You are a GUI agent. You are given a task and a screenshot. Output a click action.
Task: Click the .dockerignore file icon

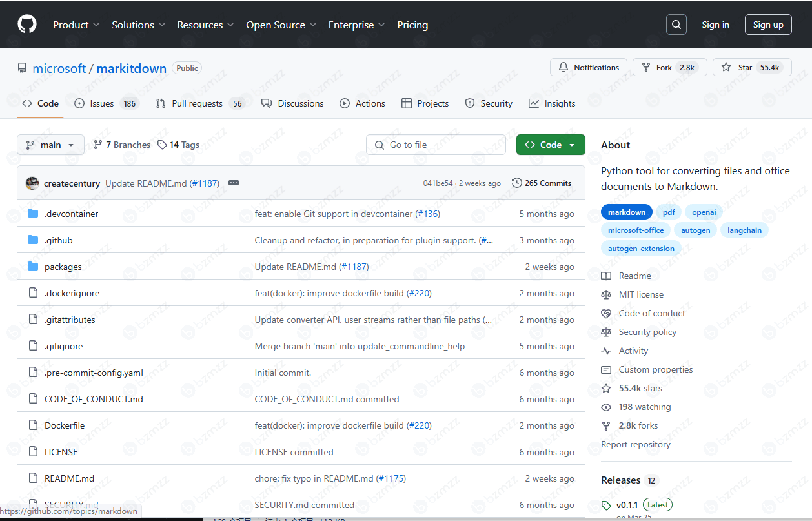point(33,293)
